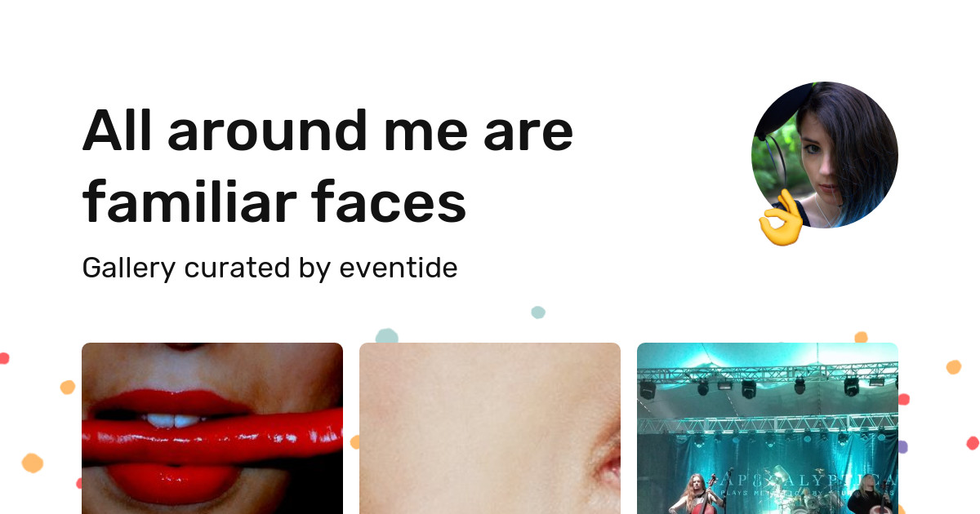Open the skin close-up thumbnail
The width and height of the screenshot is (980, 514).
490,428
